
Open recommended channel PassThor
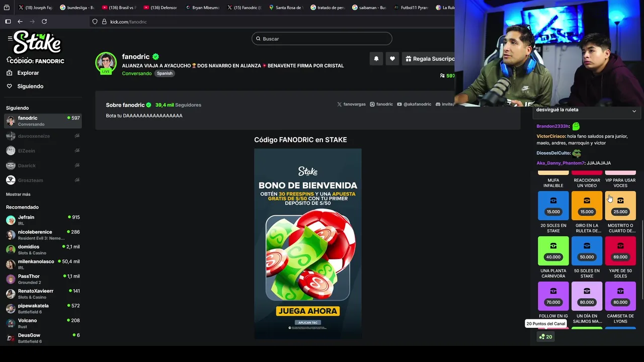(x=43, y=279)
